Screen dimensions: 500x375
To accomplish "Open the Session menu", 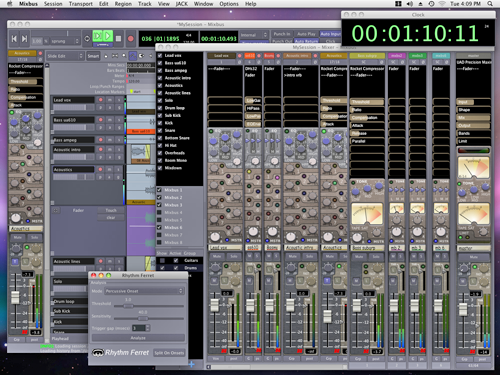I will click(53, 4).
